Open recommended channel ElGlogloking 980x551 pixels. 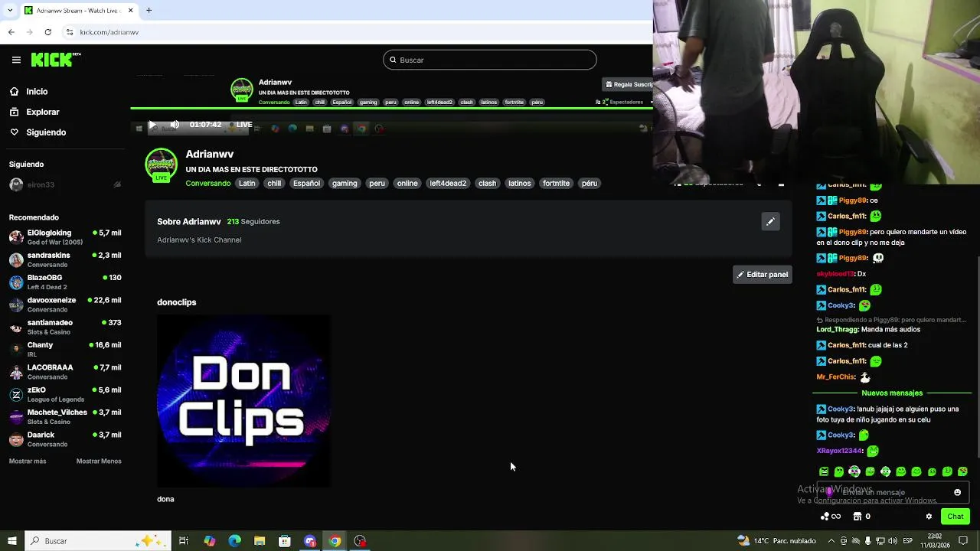[65, 237]
